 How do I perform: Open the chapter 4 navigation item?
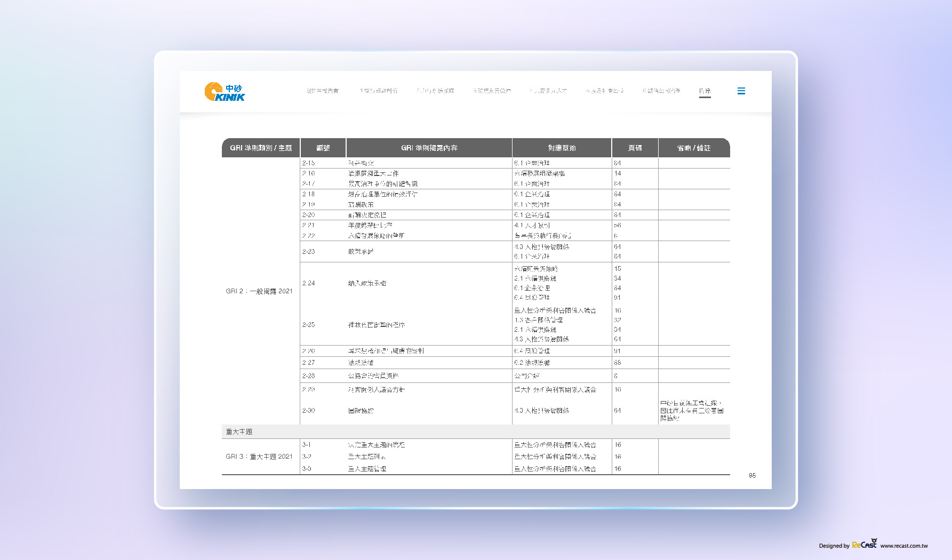[548, 91]
